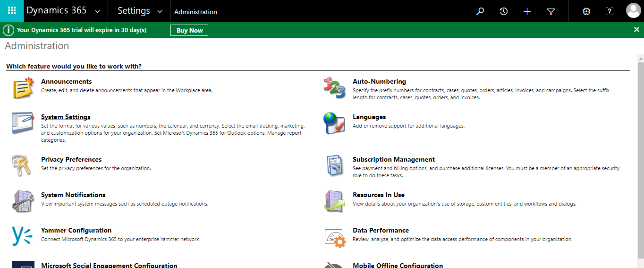Click the trial info icon in banner
The image size is (644, 268).
[8, 30]
